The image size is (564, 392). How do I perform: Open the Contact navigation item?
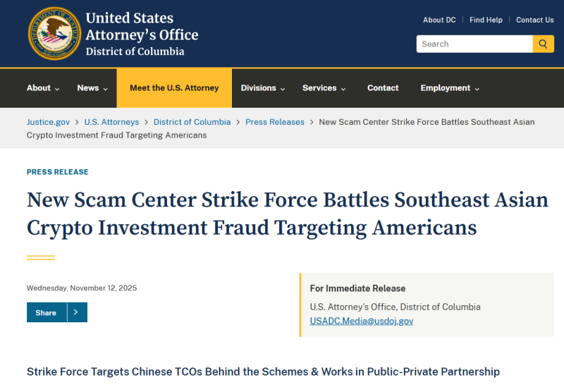383,88
